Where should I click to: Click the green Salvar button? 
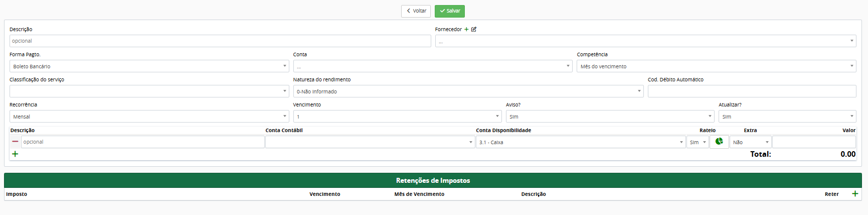tap(449, 11)
